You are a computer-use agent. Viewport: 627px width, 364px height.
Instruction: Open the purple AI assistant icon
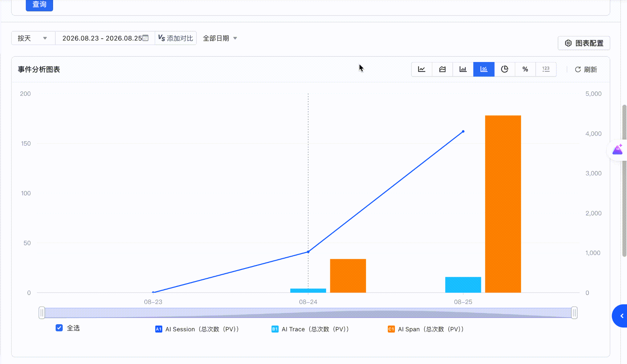click(x=617, y=150)
